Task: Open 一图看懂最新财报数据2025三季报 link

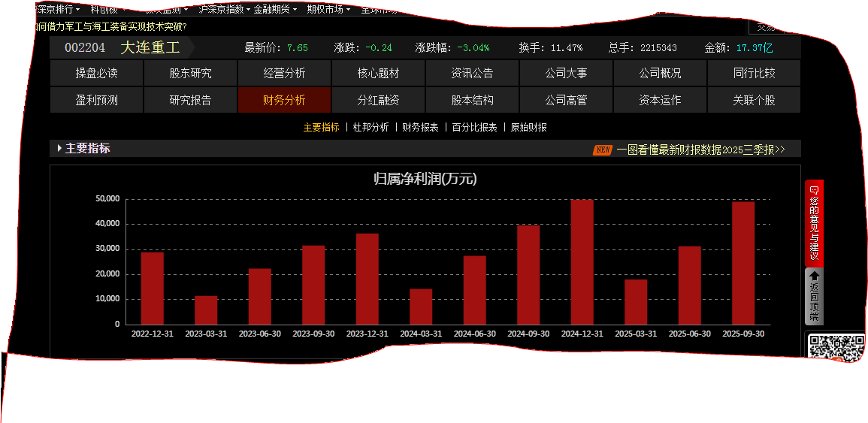Action: (x=701, y=150)
